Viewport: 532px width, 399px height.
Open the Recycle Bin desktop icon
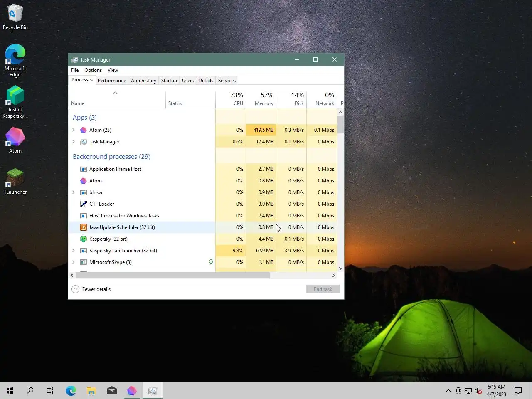coord(15,17)
